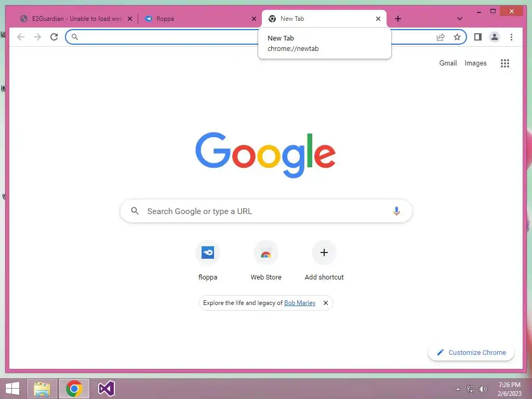Viewport: 532px width, 399px height.
Task: Click the Google logo
Action: click(265, 155)
